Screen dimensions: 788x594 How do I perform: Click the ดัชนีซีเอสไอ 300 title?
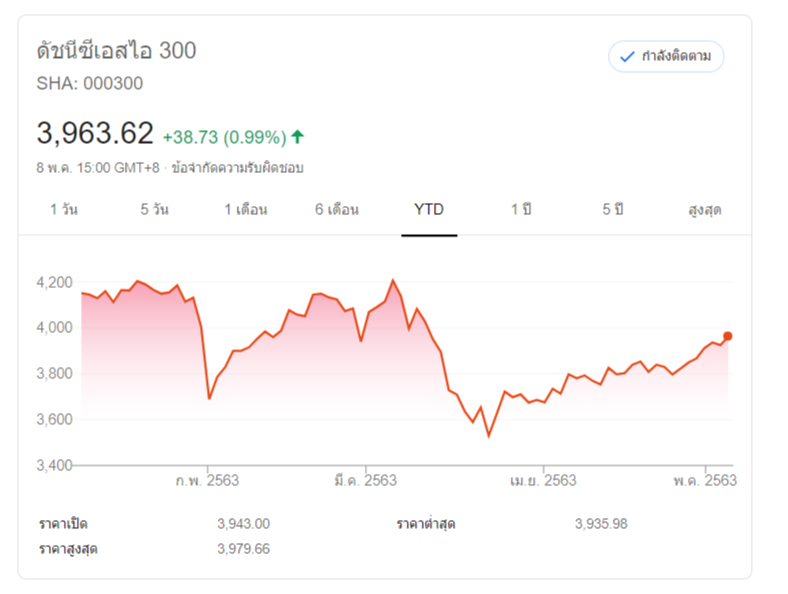coord(116,51)
